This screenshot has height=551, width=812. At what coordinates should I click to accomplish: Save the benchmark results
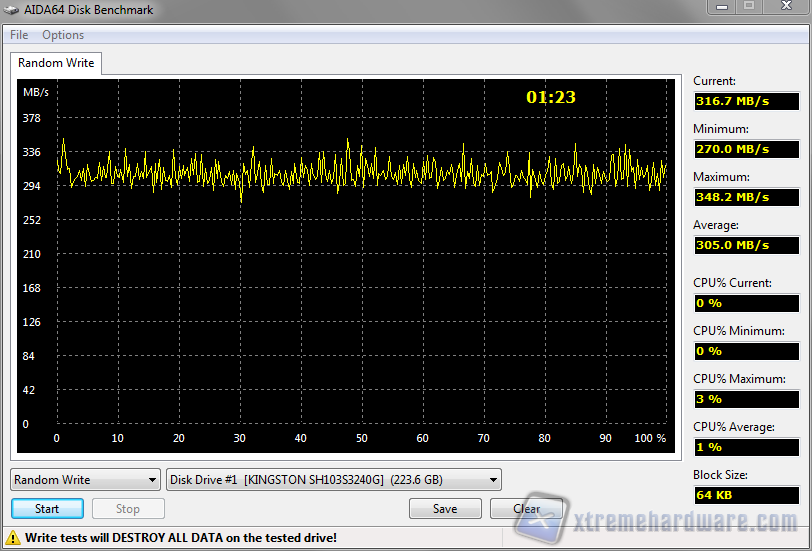[445, 509]
